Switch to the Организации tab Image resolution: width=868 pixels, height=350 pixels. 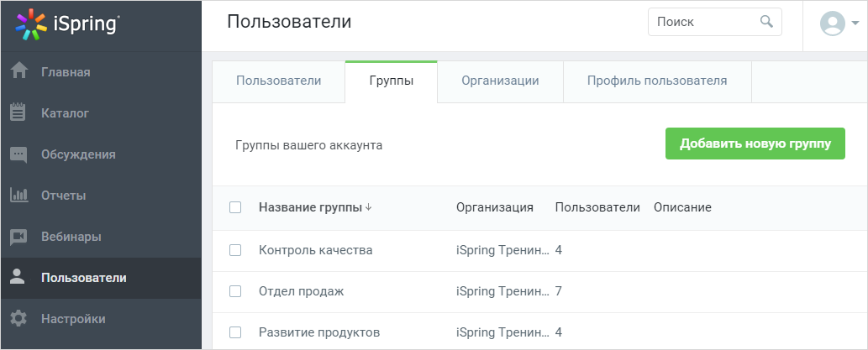501,81
